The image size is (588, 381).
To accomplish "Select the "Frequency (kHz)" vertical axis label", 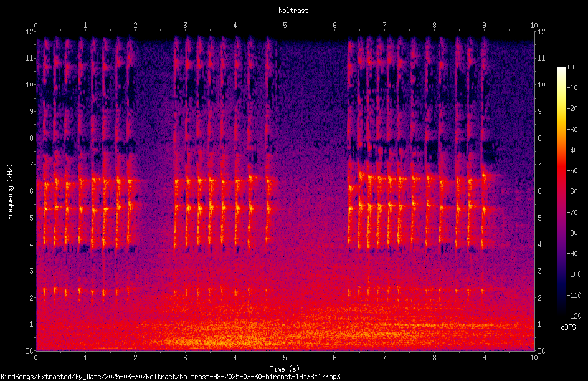I will pos(10,192).
